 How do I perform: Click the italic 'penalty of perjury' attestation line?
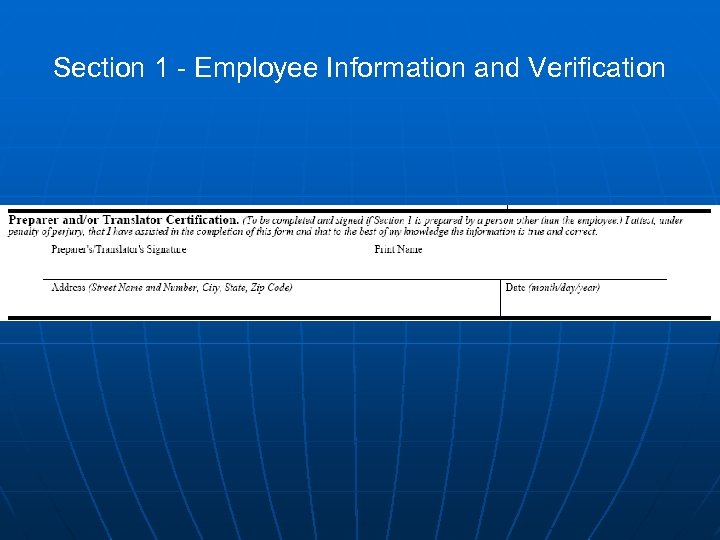(303, 232)
